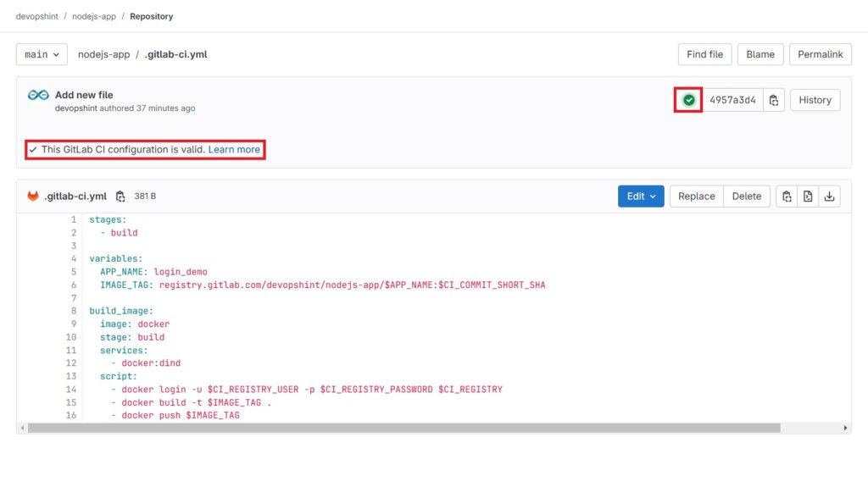Image resolution: width=868 pixels, height=498 pixels.
Task: Click the horizontal scrollbar thumb
Action: (404, 428)
